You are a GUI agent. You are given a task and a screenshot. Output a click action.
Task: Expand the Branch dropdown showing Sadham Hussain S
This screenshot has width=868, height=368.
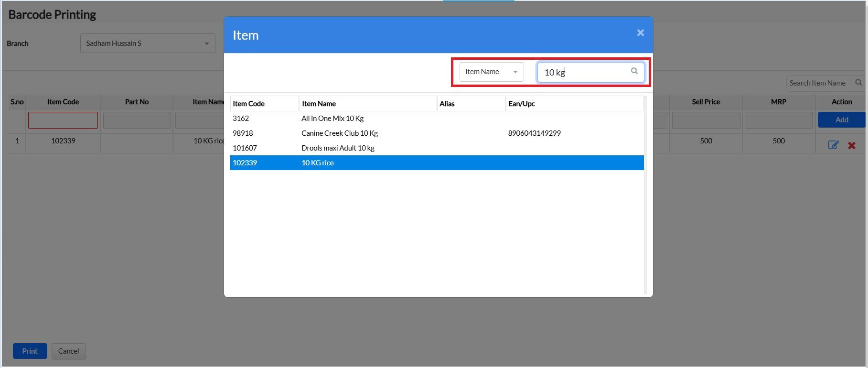(148, 43)
